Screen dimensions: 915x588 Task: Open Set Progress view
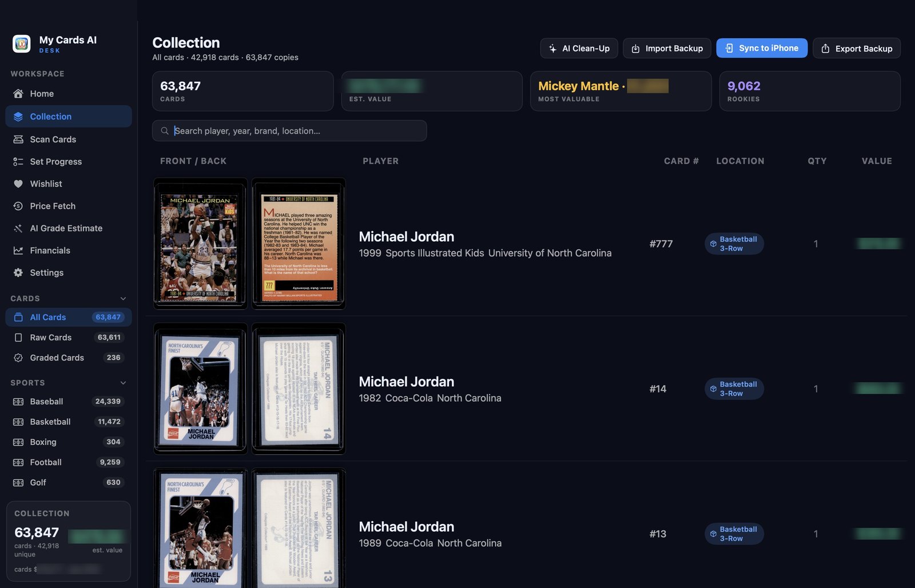pyautogui.click(x=69, y=162)
